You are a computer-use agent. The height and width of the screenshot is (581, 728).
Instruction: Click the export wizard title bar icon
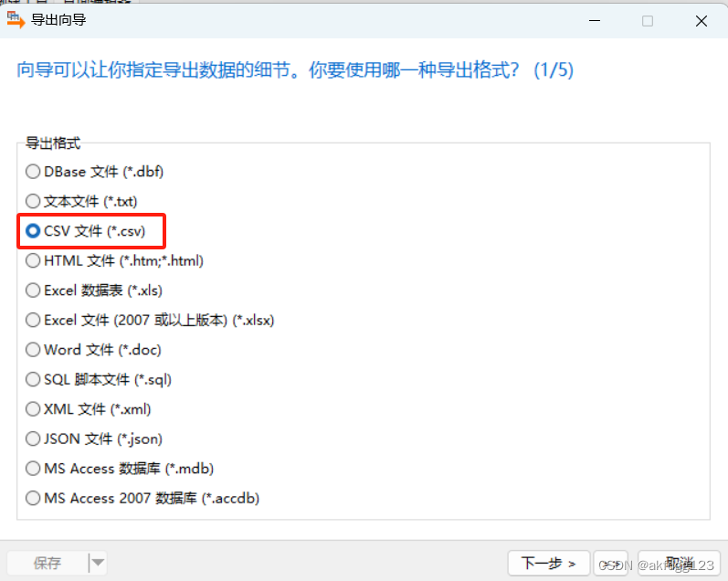coord(16,20)
